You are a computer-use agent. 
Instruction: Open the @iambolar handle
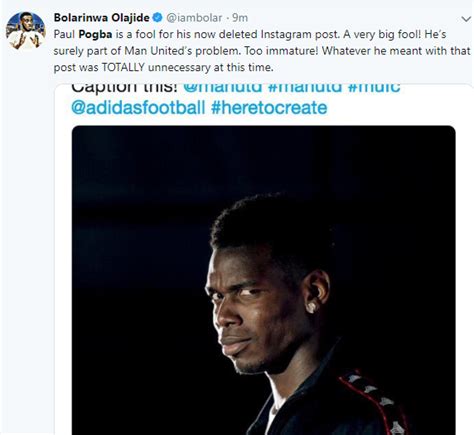[194, 18]
